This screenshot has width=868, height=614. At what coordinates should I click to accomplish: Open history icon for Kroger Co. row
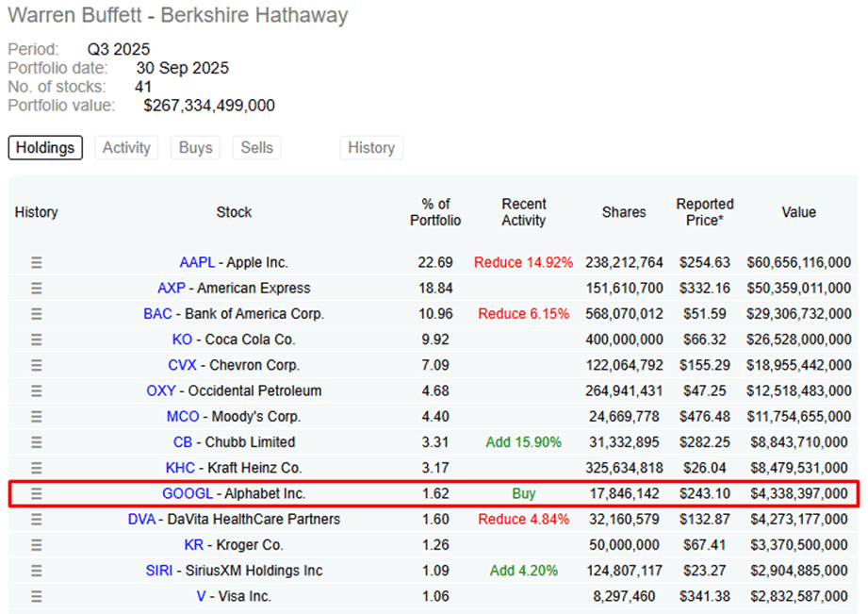37,545
